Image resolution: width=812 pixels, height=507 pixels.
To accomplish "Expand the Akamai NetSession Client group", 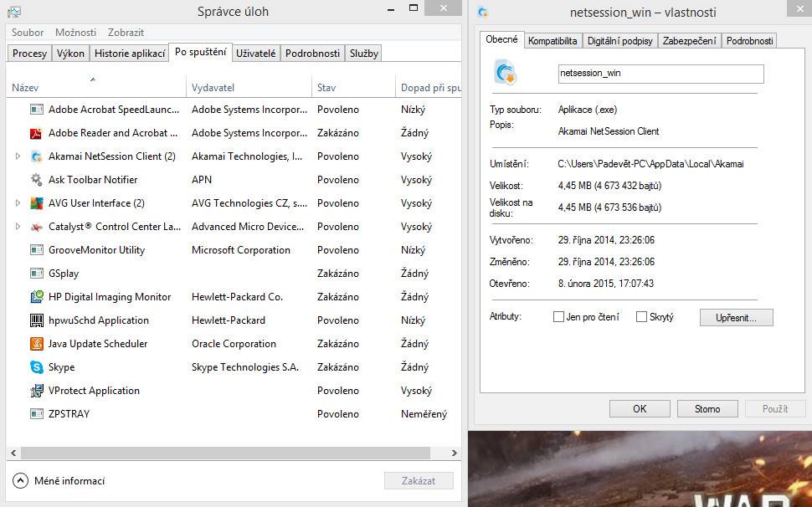I will pos(18,156).
